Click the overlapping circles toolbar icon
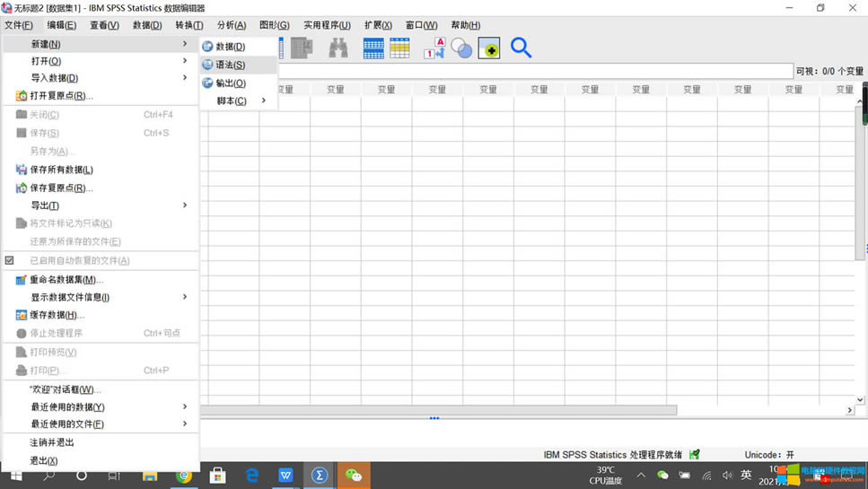Screen dimensions: 868x489 click(x=461, y=48)
